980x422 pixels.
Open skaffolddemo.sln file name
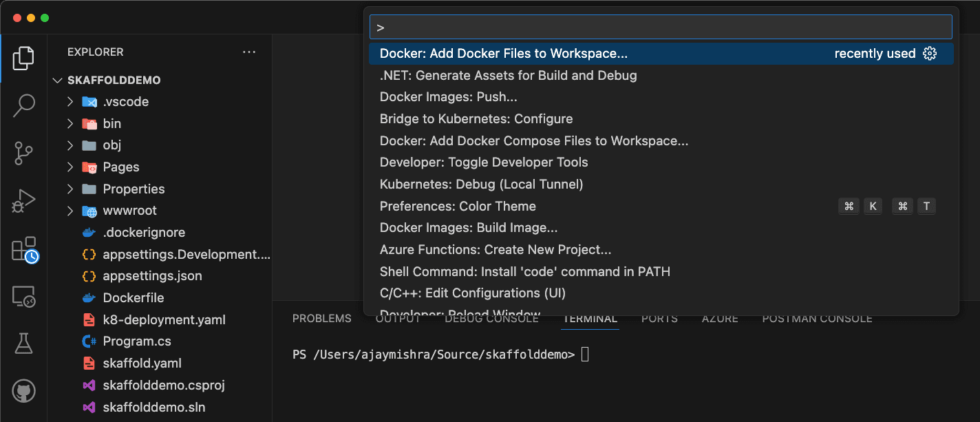153,407
